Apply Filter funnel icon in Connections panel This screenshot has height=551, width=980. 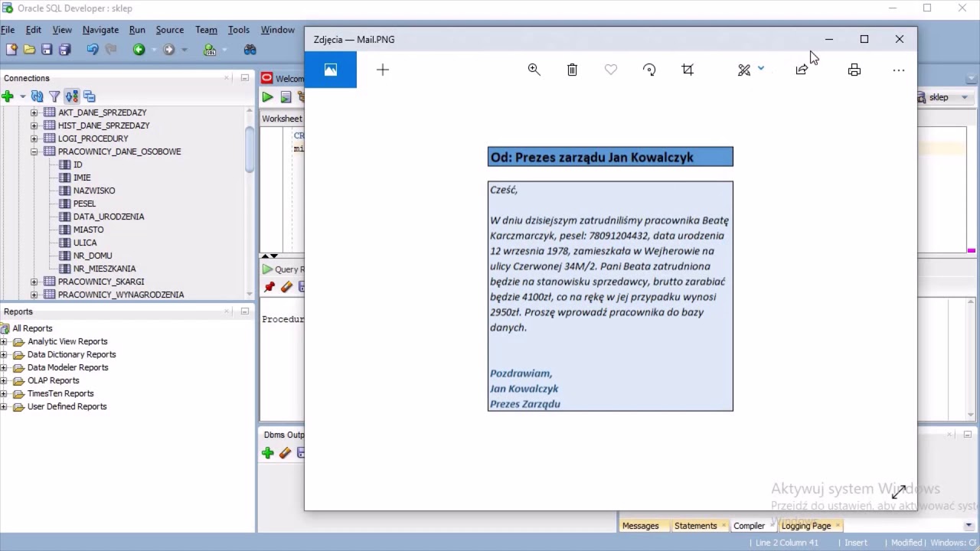[x=54, y=96]
